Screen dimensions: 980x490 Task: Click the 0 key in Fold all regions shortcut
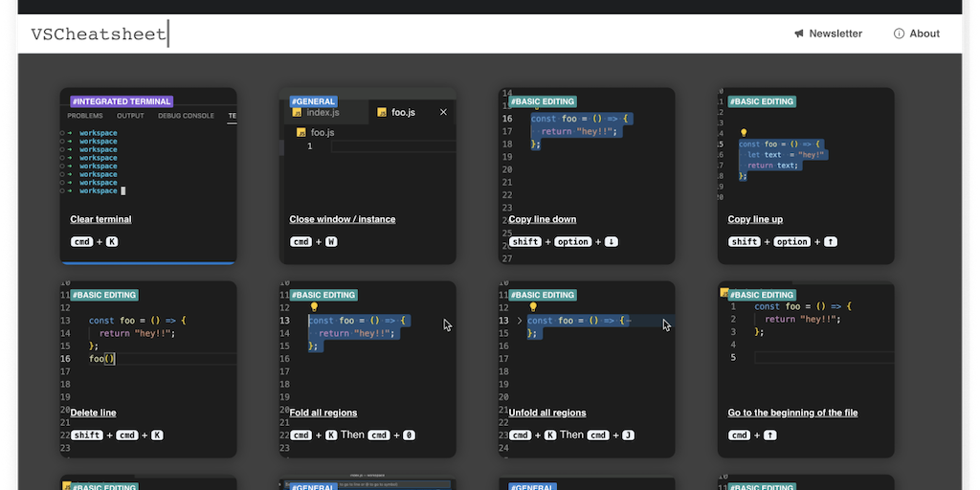coord(409,435)
